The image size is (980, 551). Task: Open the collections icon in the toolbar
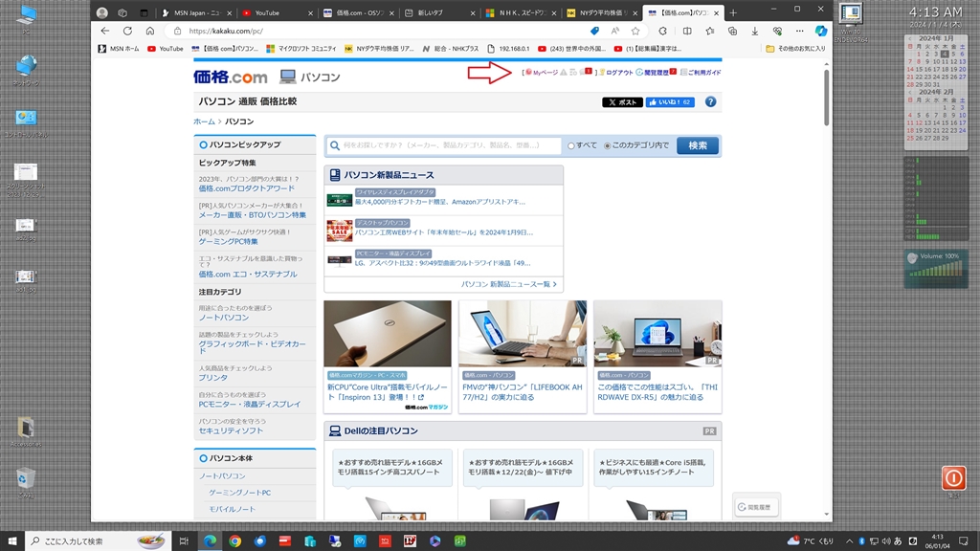(x=732, y=31)
